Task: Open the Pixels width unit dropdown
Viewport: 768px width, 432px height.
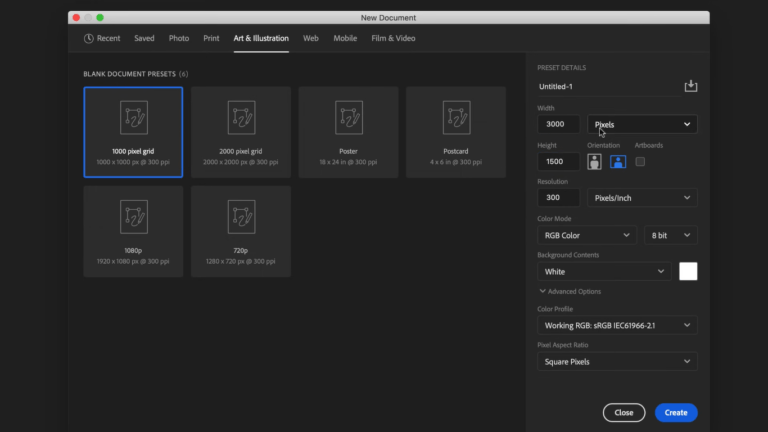Action: [x=642, y=124]
